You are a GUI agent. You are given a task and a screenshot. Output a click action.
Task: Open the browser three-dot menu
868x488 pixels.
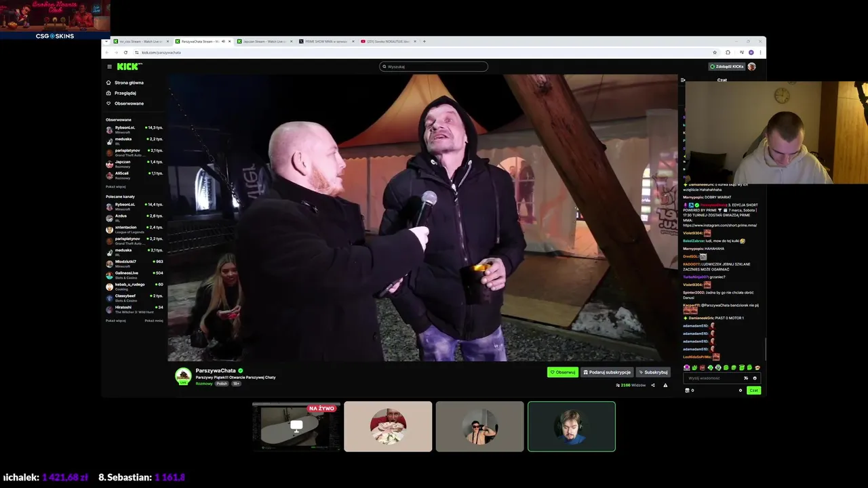[761, 52]
